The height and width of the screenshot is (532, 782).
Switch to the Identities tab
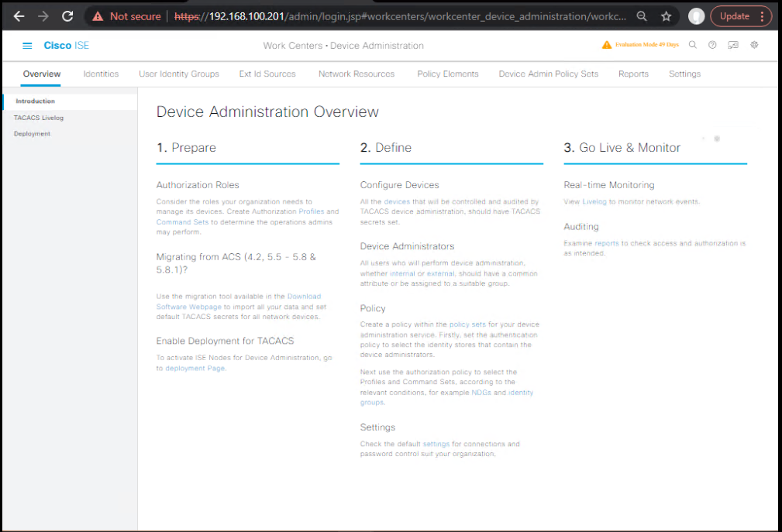tap(101, 74)
